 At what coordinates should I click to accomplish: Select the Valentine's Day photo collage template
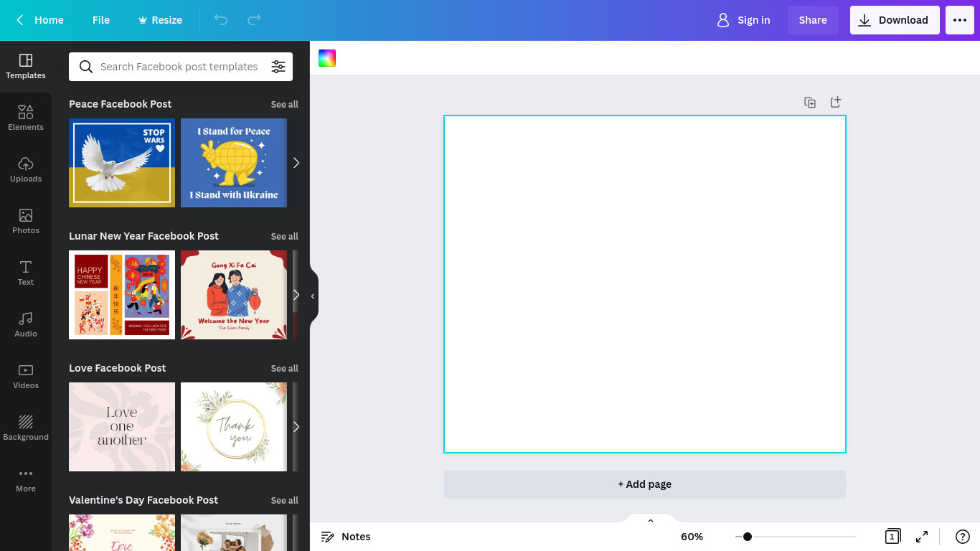pyautogui.click(x=234, y=532)
